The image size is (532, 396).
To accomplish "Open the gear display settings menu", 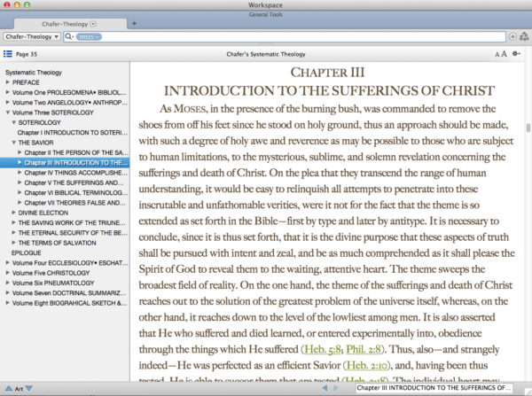I will 516,53.
